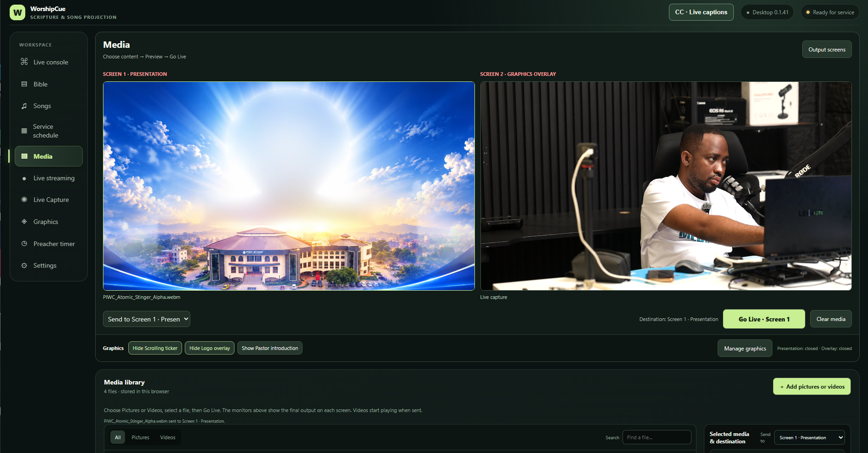Open the Service schedule page
Screen dimensions: 868x453
coord(49,131)
